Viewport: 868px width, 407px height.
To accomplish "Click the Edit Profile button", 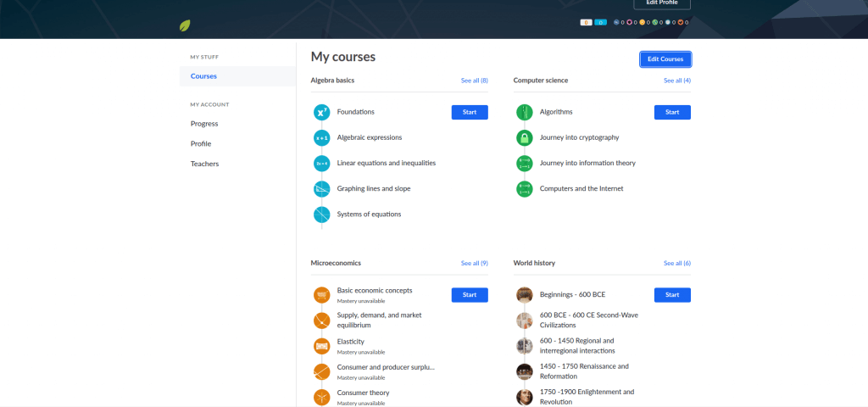I will (662, 3).
